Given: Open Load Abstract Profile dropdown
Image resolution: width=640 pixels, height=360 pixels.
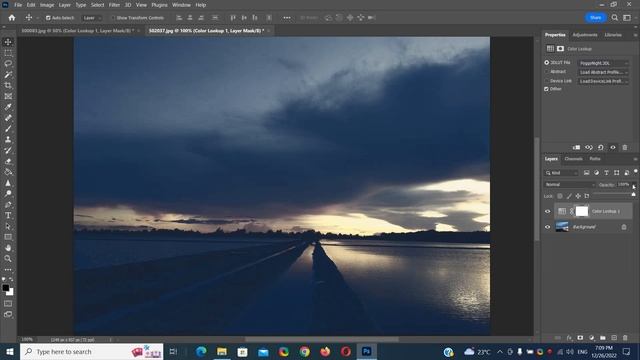Looking at the screenshot, I should pos(604,72).
